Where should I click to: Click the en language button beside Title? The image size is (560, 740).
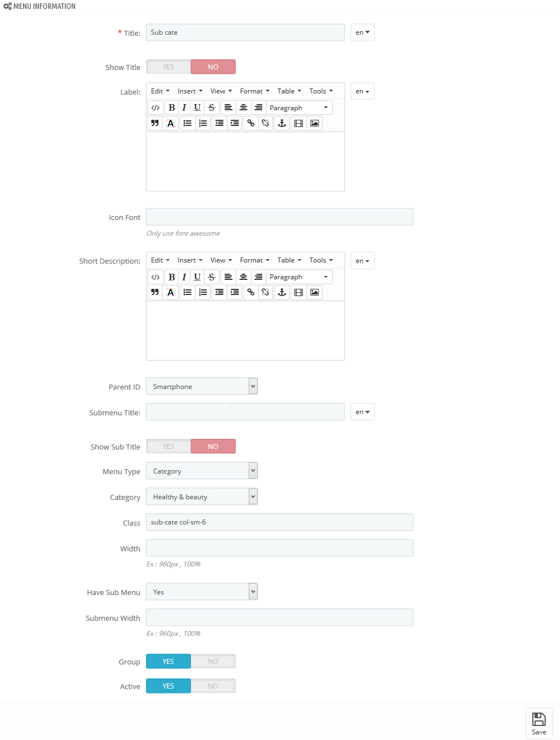click(x=362, y=32)
